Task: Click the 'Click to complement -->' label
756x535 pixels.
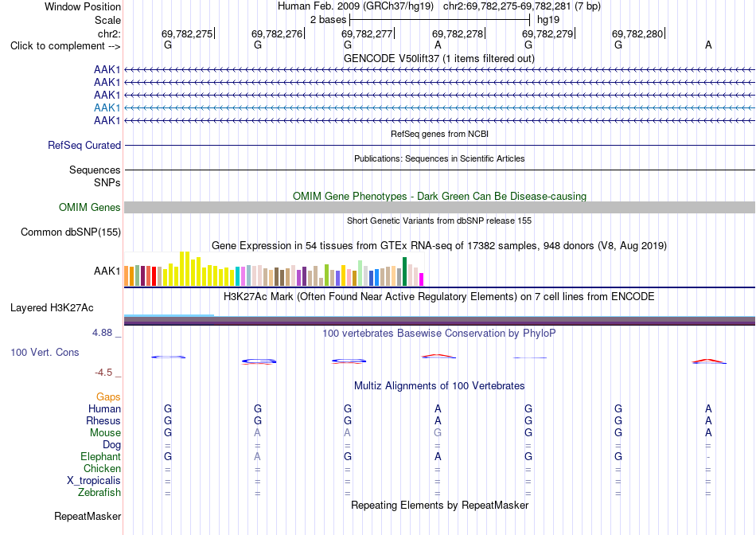Action: tap(65, 46)
